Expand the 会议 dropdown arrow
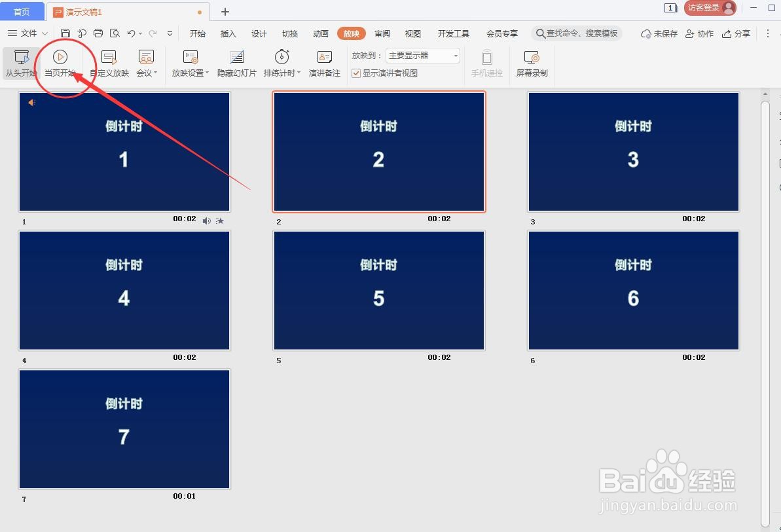Image resolution: width=781 pixels, height=532 pixels. click(156, 73)
